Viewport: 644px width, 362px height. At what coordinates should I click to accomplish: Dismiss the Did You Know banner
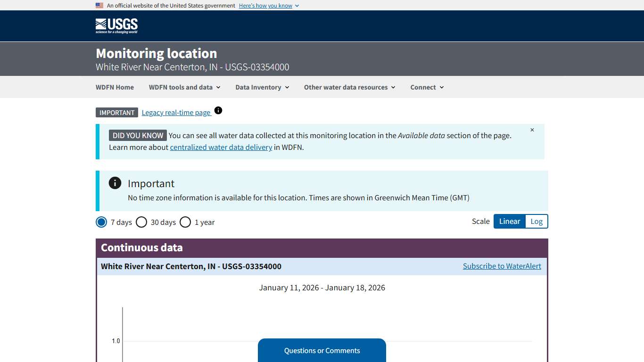click(x=532, y=130)
